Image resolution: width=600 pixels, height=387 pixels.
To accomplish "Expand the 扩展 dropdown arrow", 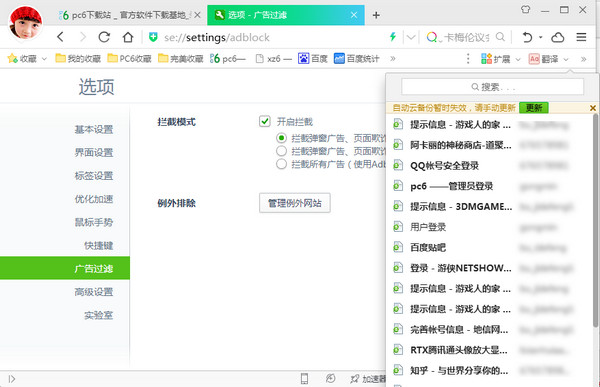I will point(518,59).
